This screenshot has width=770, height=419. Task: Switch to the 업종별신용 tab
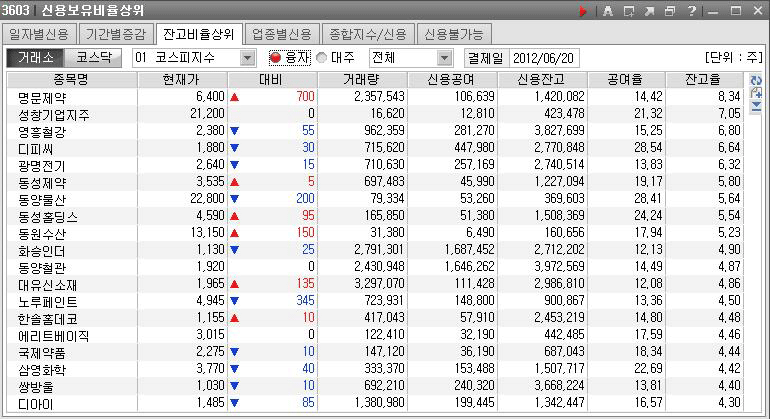(282, 34)
